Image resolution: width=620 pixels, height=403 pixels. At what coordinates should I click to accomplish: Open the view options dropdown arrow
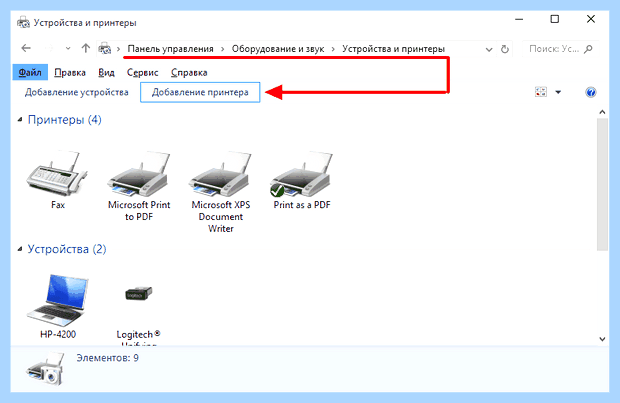(x=558, y=92)
